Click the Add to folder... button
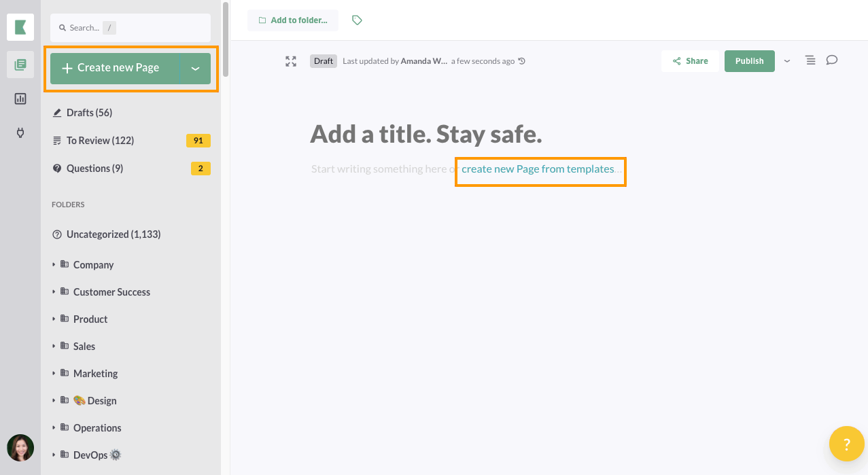The width and height of the screenshot is (868, 475). tap(293, 20)
